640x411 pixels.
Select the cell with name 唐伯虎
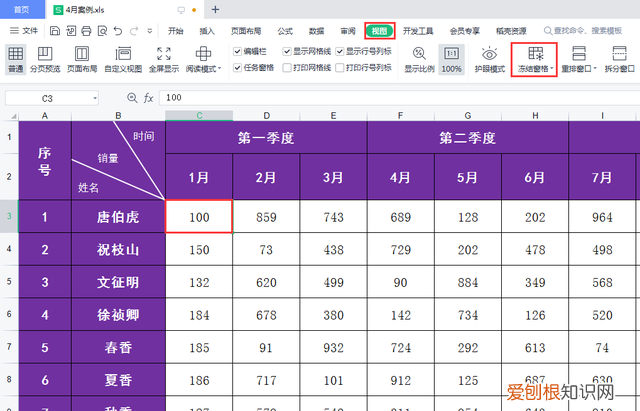tap(118, 217)
